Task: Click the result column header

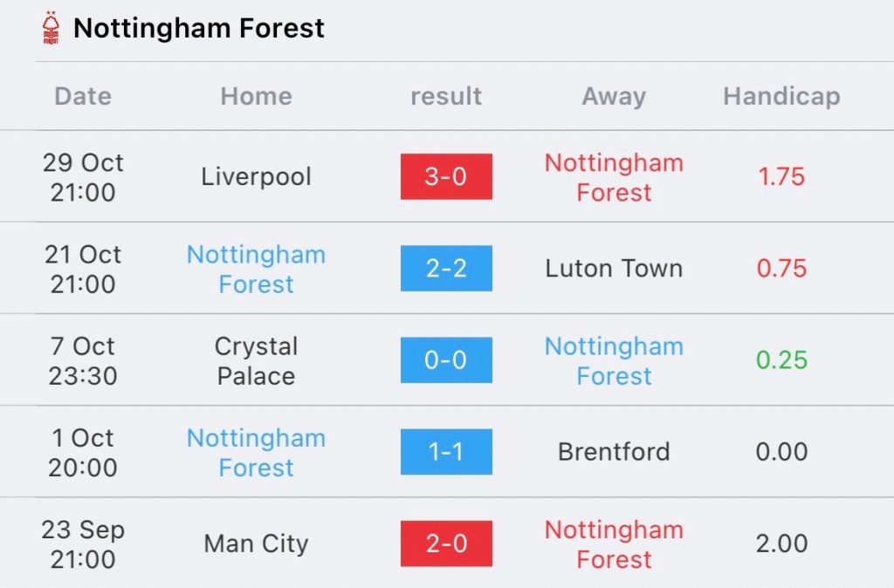Action: (x=446, y=96)
